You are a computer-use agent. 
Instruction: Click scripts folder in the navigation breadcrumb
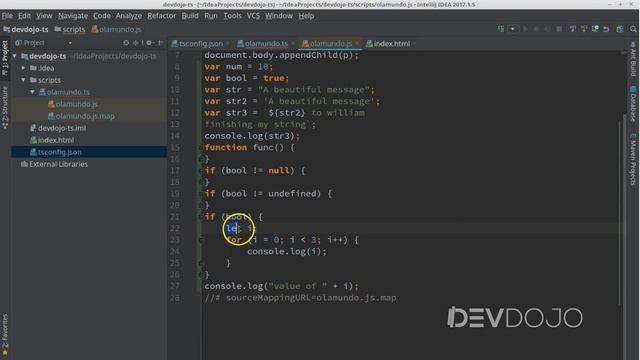[x=70, y=29]
